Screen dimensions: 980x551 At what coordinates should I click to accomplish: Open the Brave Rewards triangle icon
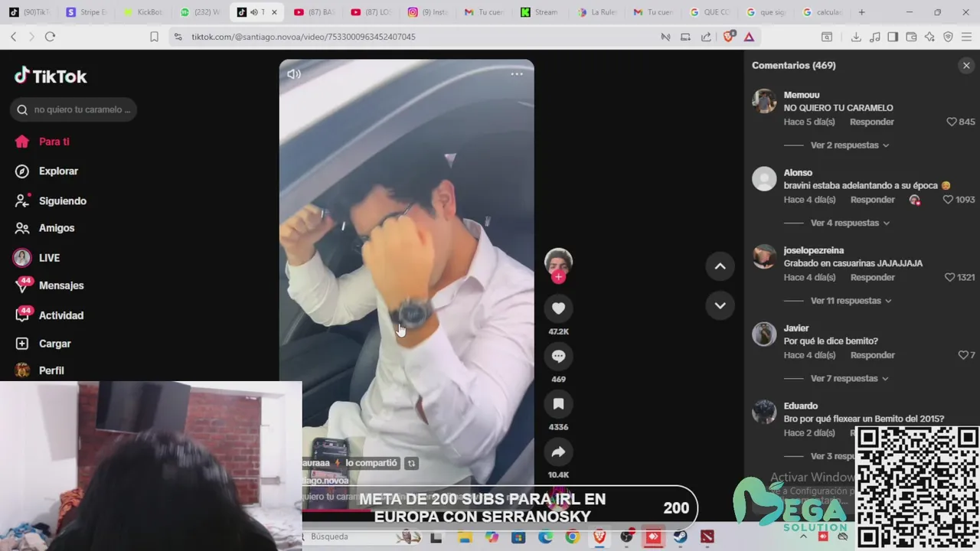point(749,37)
